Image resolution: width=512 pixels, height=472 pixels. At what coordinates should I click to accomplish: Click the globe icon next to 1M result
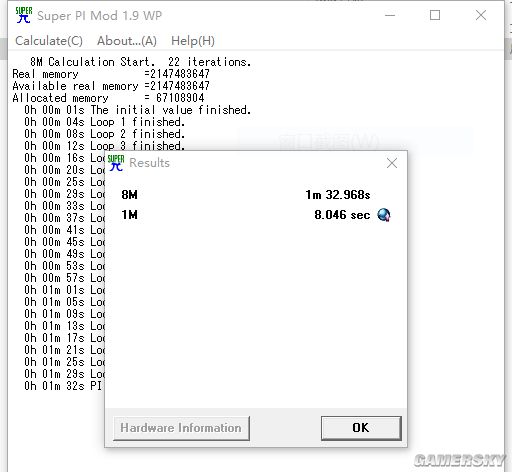pos(384,215)
